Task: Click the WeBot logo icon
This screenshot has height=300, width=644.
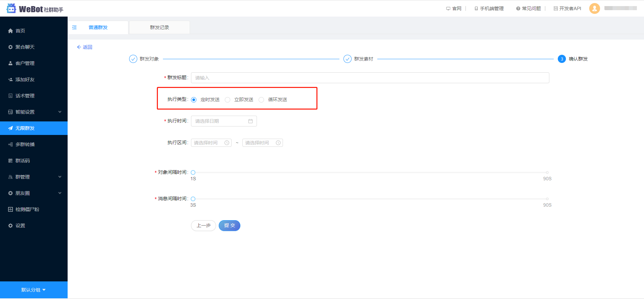Action: 11,8
